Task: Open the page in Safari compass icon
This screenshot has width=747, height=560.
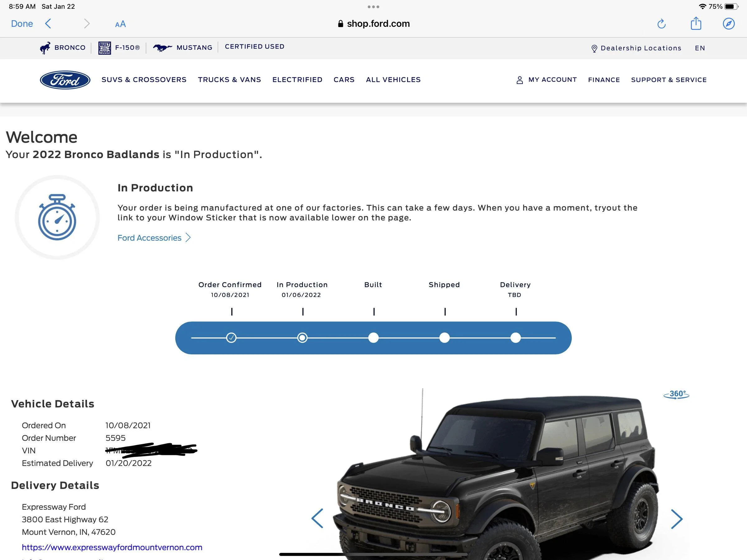Action: [x=729, y=24]
